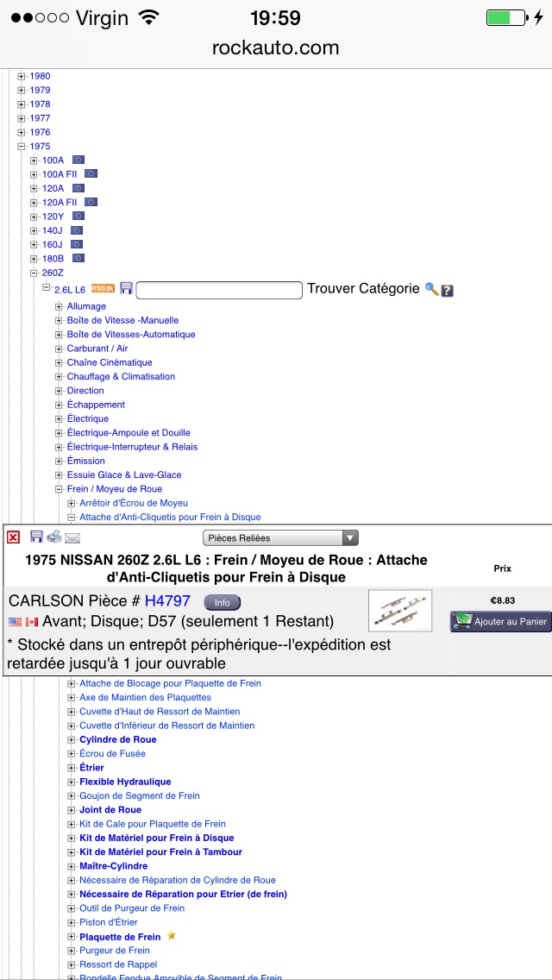Open the Maître-Cylindre category link
This screenshot has height=980, width=552.
click(x=113, y=866)
